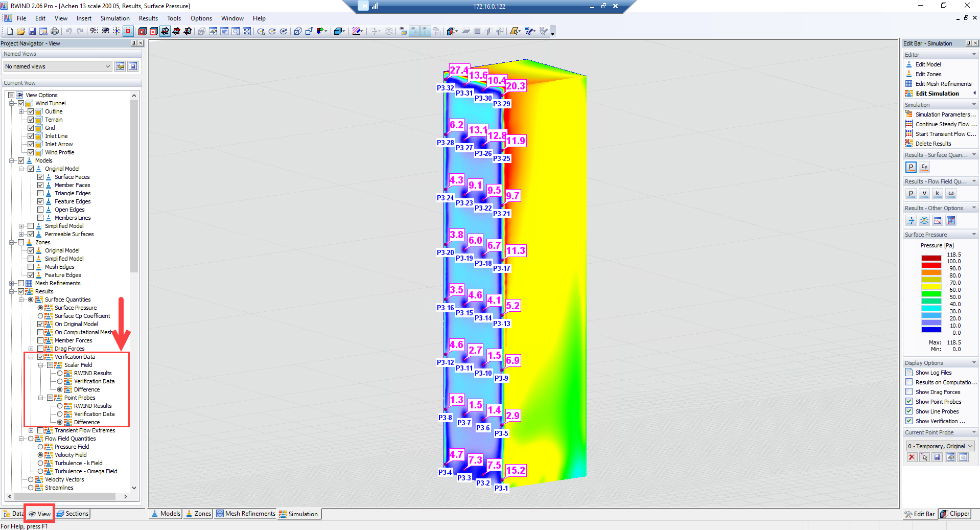Collapse the Wind Tunnel tree node
Image resolution: width=980 pixels, height=530 pixels.
click(11, 103)
